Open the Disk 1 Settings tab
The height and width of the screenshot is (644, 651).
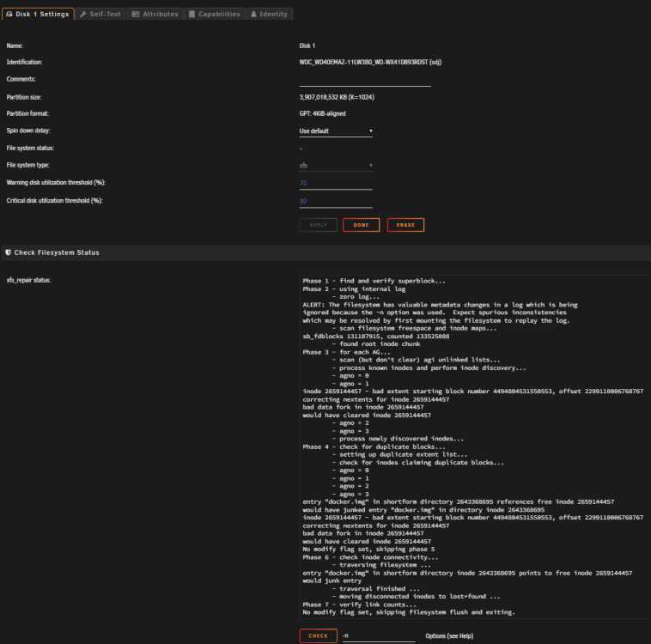click(38, 14)
